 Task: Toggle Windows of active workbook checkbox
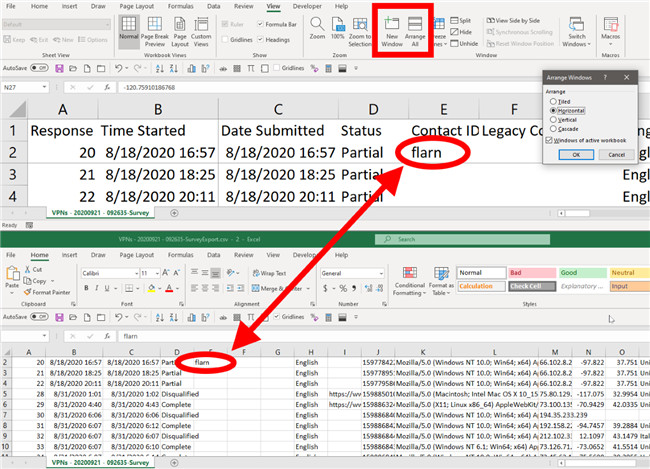click(x=549, y=140)
